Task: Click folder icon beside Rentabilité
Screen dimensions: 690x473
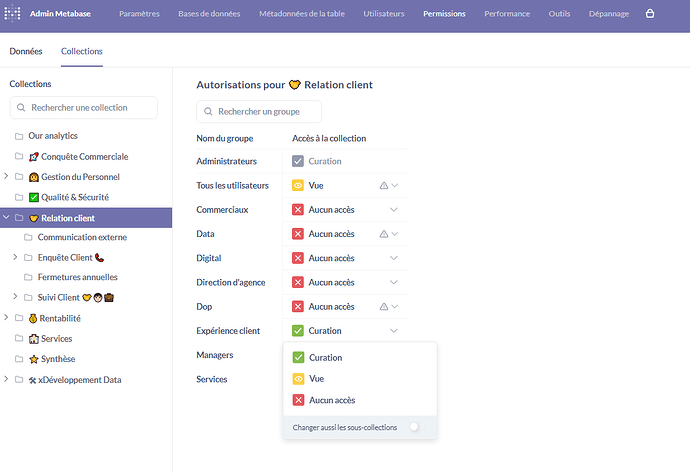Action: [19, 318]
